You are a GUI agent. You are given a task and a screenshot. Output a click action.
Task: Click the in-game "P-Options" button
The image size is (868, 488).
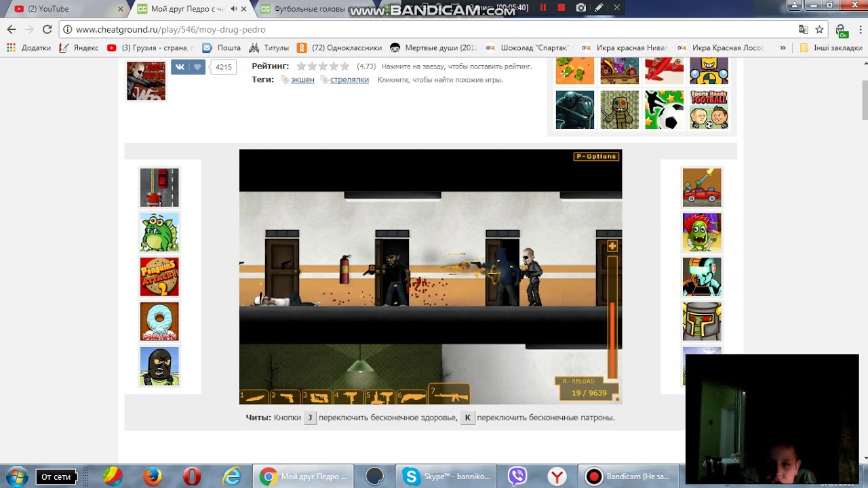pos(596,157)
